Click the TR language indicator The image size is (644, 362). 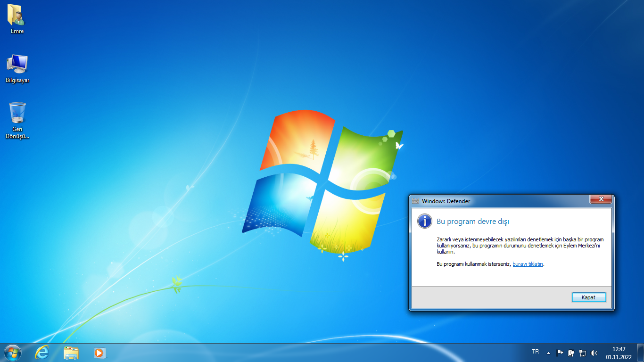536,352
